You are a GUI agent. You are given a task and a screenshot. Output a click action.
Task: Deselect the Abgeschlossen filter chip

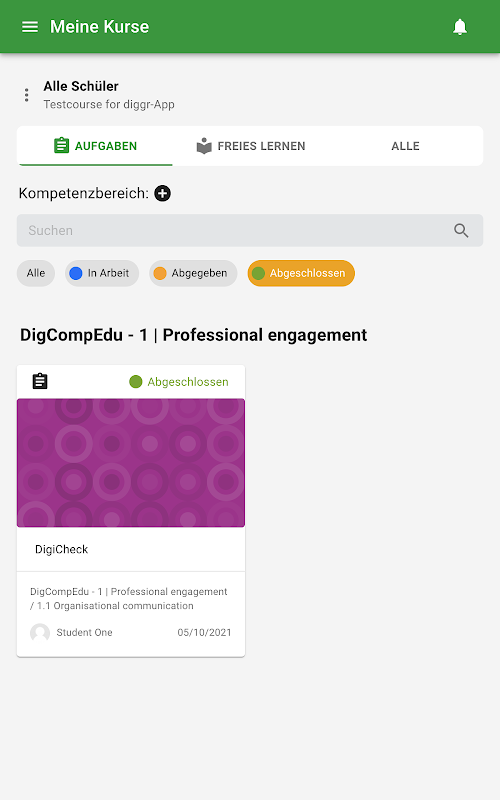tap(301, 273)
